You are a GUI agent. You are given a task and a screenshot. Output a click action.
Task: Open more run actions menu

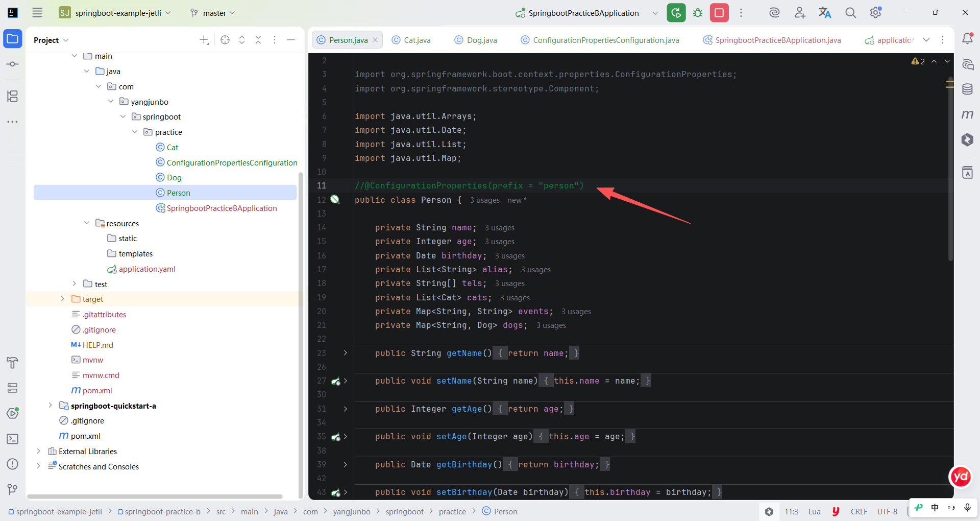pyautogui.click(x=741, y=13)
